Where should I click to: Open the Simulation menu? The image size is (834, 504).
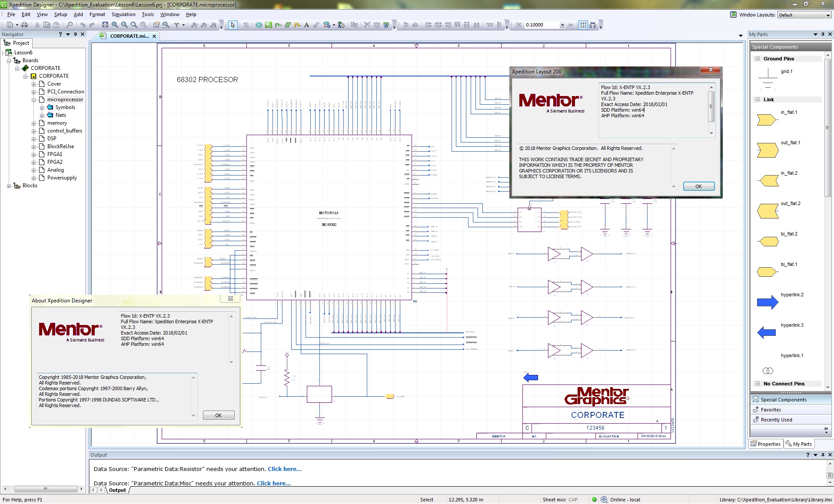click(x=123, y=14)
